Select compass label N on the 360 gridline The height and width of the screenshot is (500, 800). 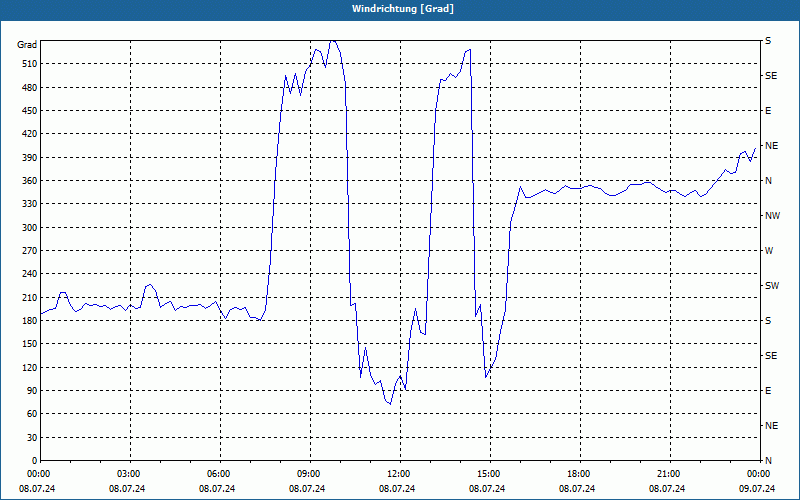pos(768,181)
